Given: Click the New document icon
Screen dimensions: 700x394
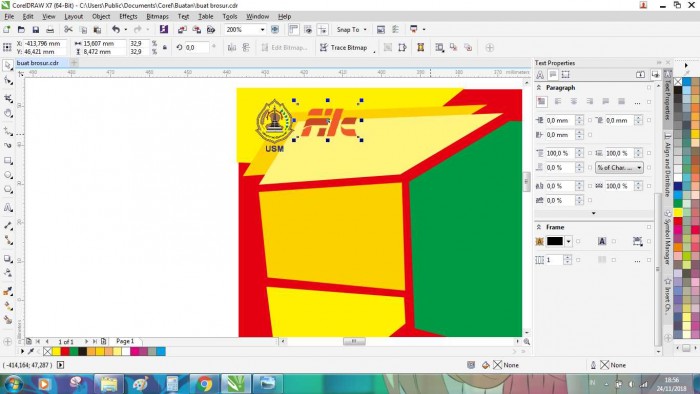Looking at the screenshot, I should (x=7, y=29).
